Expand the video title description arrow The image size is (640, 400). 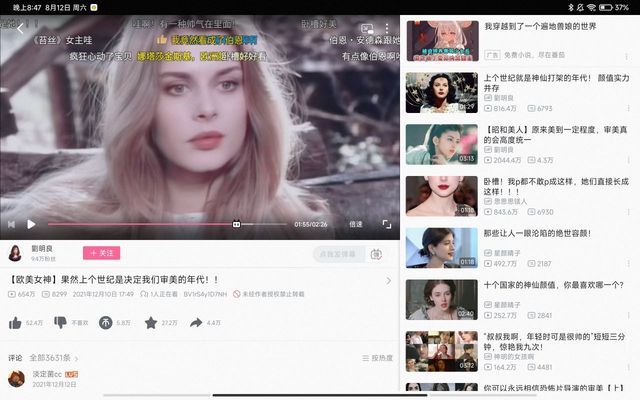tap(389, 281)
